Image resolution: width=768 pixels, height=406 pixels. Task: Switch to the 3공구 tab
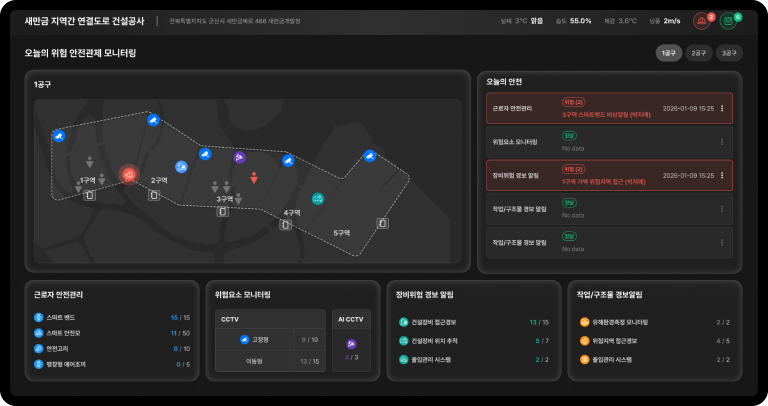point(729,53)
